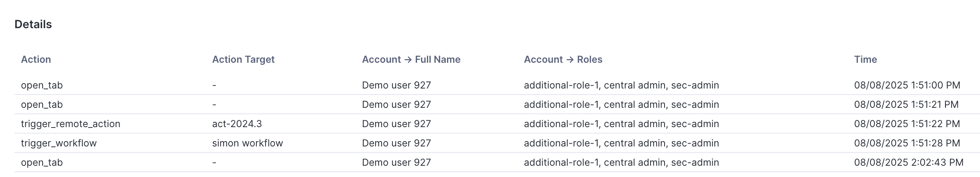The height and width of the screenshot is (177, 980).
Task: Click the last open_tab row action
Action: tap(42, 163)
